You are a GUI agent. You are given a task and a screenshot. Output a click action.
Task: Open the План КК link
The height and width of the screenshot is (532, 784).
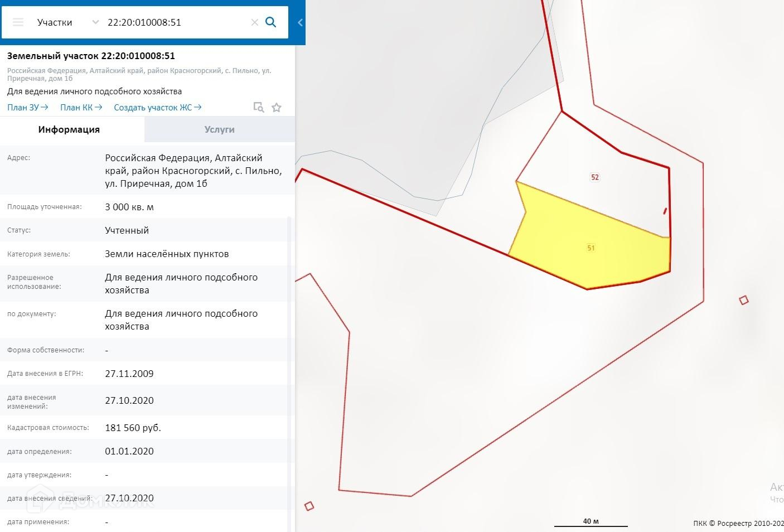[x=81, y=107]
